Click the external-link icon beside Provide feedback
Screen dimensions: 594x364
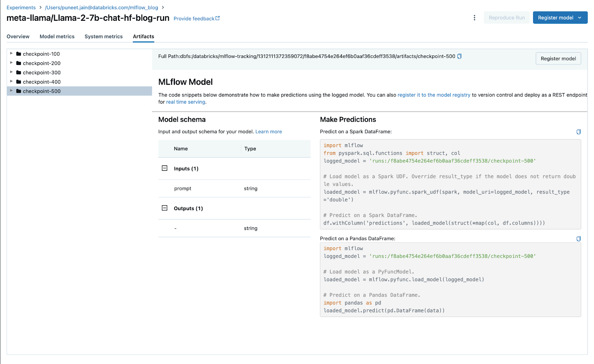coord(217,18)
